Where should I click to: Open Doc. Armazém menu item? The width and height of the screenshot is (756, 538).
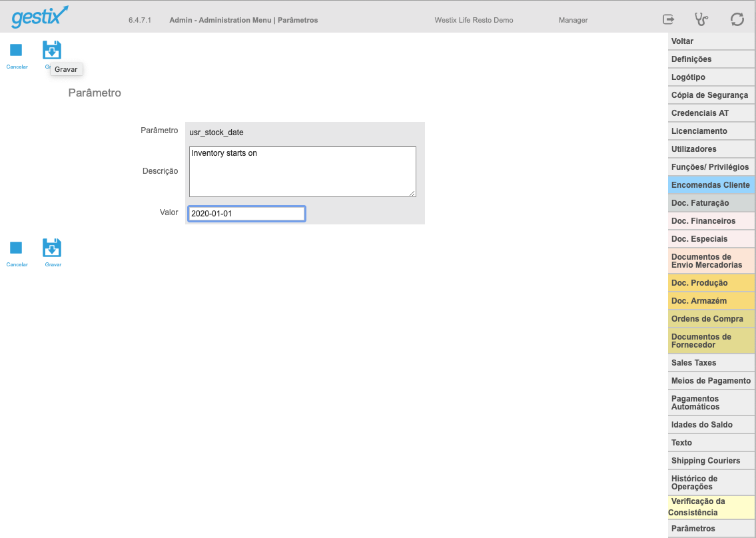[x=711, y=301]
